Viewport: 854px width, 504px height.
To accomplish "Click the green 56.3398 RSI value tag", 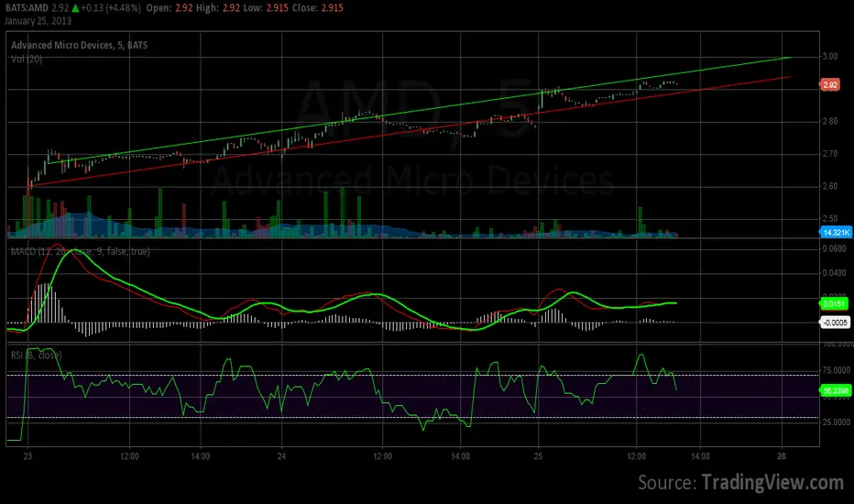I will (x=836, y=390).
